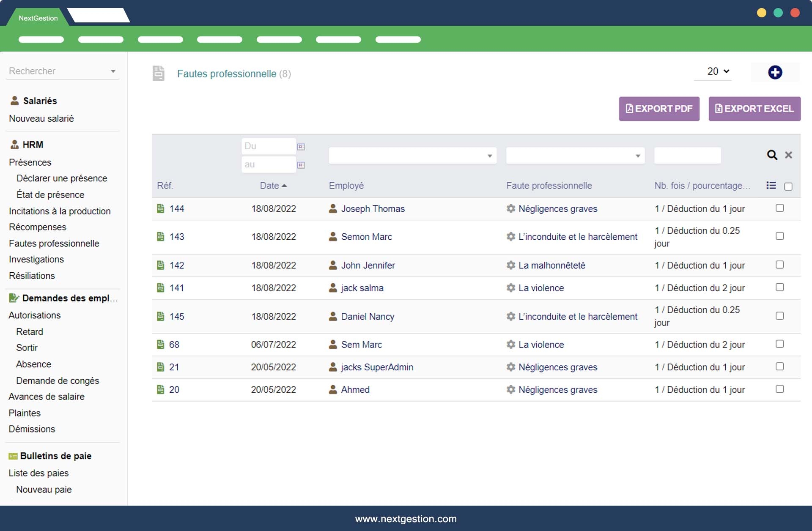Select the checkbox for Ahmed's row
Viewport: 812px width, 531px height.
tap(779, 389)
